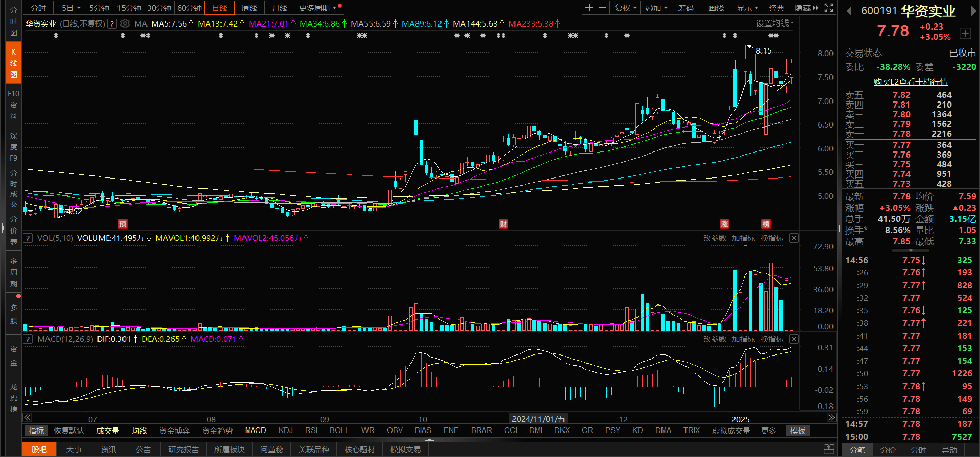The width and height of the screenshot is (980, 457).
Task: Zoom in the K-line chart with plus button
Action: click(589, 8)
